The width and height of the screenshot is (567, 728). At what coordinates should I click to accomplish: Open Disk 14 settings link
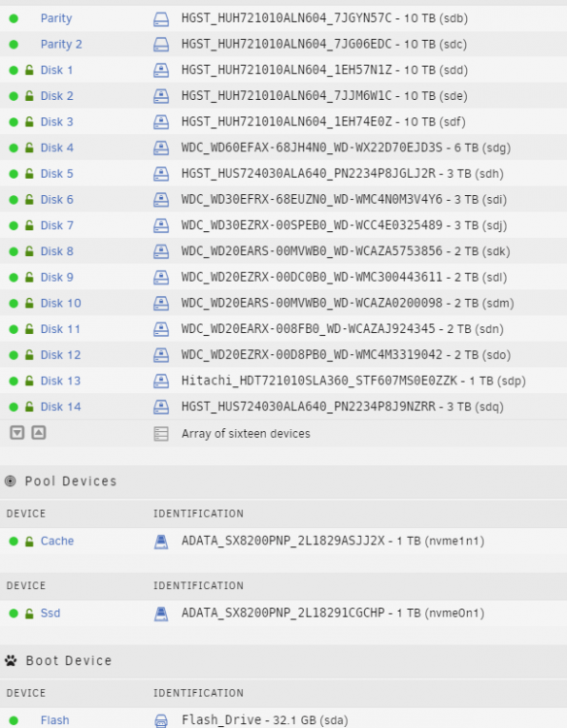click(x=61, y=407)
